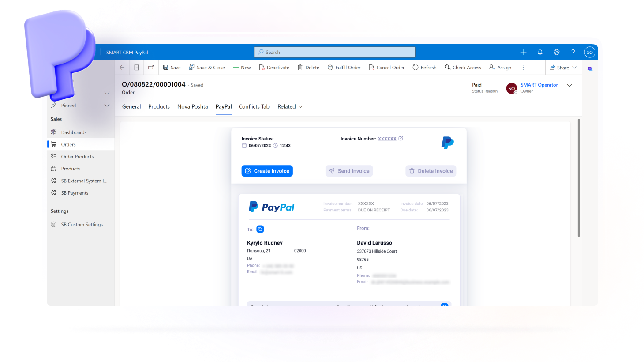Click the Delete Invoice button

(x=431, y=171)
